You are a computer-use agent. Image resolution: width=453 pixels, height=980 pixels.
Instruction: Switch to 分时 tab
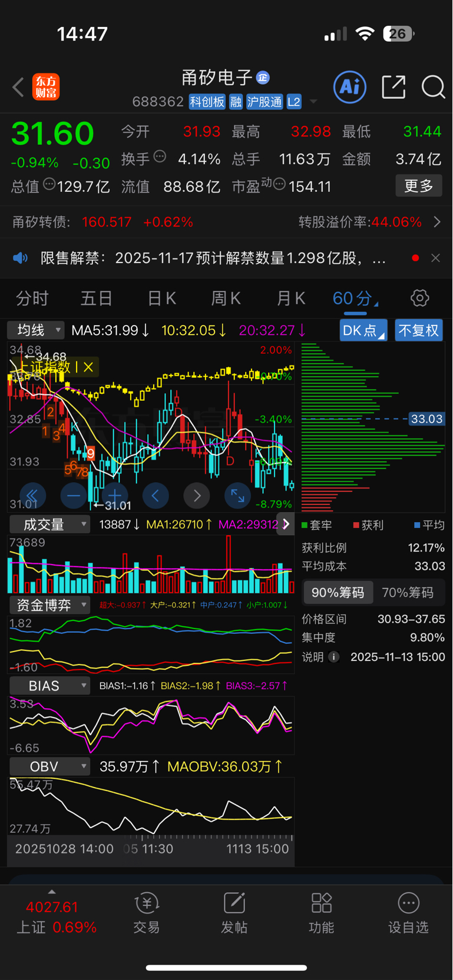point(32,298)
